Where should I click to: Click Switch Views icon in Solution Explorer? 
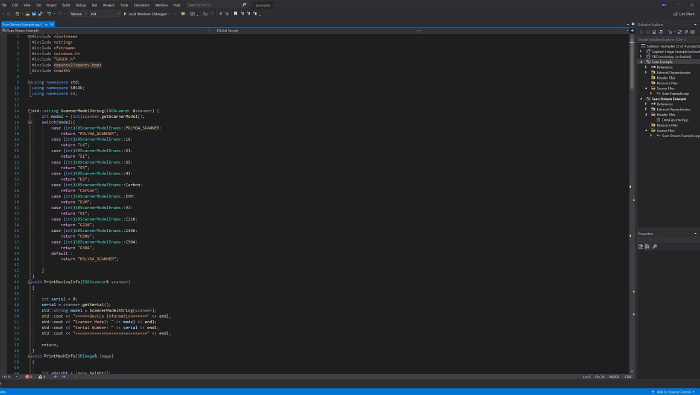point(661,32)
